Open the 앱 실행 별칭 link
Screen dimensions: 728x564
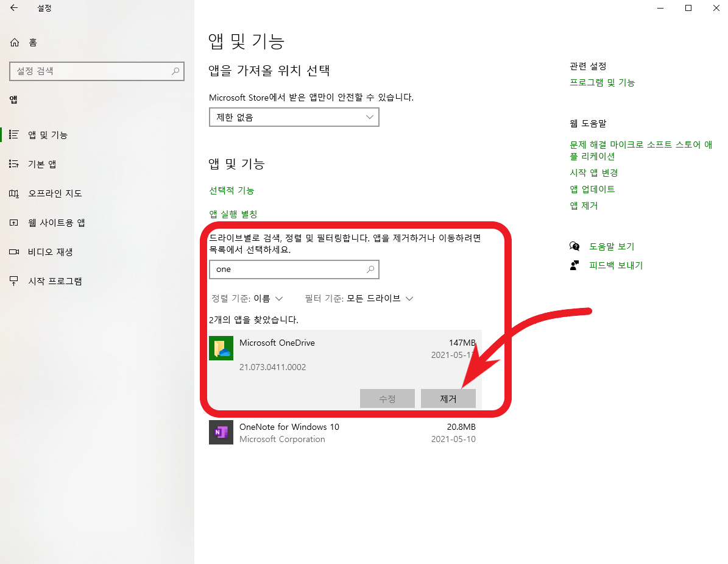(x=233, y=214)
